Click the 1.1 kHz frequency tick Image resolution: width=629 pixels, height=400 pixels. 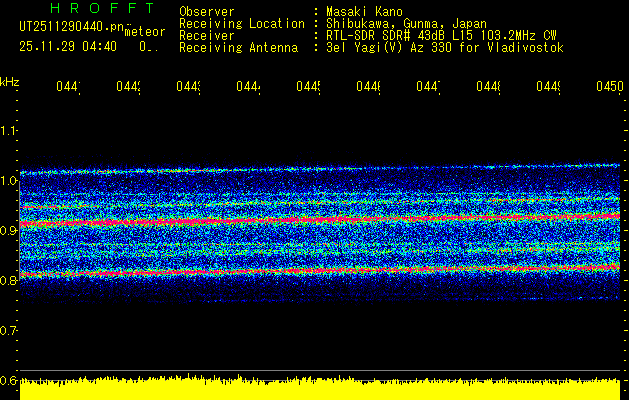point(9,131)
